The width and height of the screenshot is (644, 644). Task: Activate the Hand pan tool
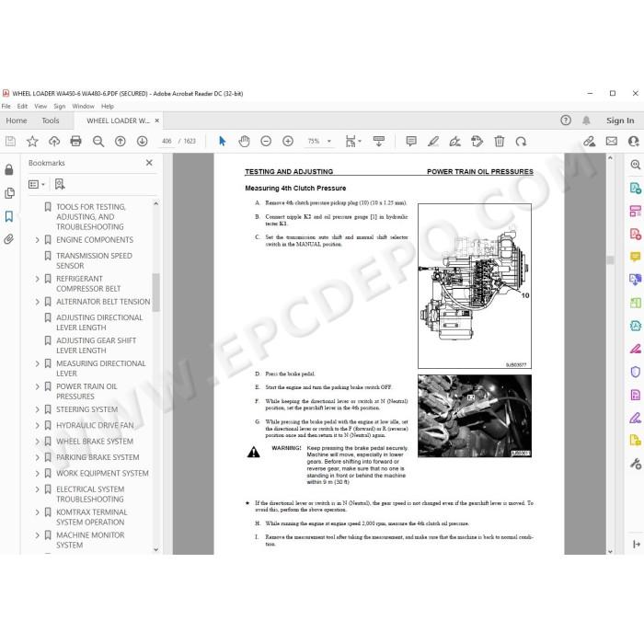pos(244,142)
